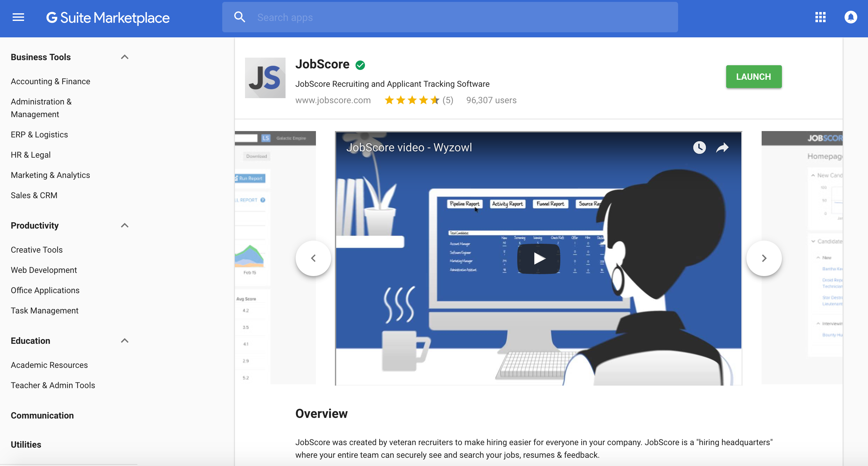Click Watch later clock icon on video
868x466 pixels.
pos(699,147)
